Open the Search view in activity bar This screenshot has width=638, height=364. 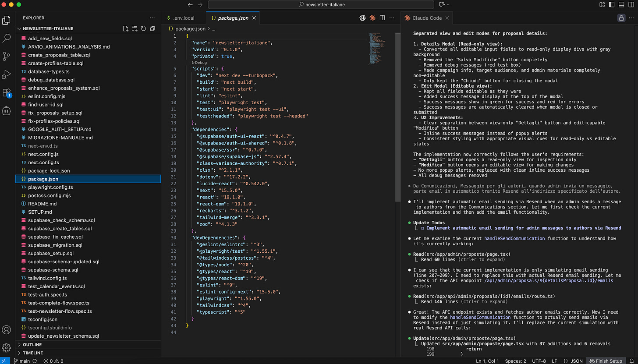coord(7,39)
